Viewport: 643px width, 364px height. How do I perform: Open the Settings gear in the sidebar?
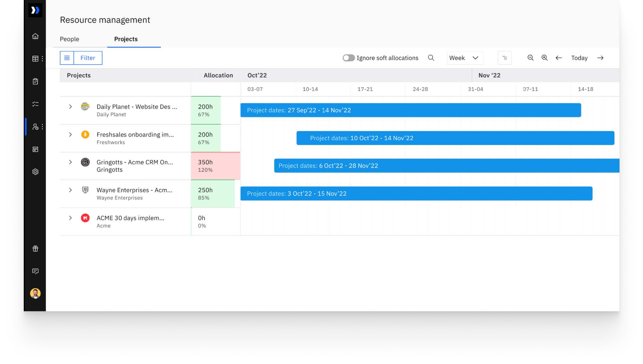[35, 172]
